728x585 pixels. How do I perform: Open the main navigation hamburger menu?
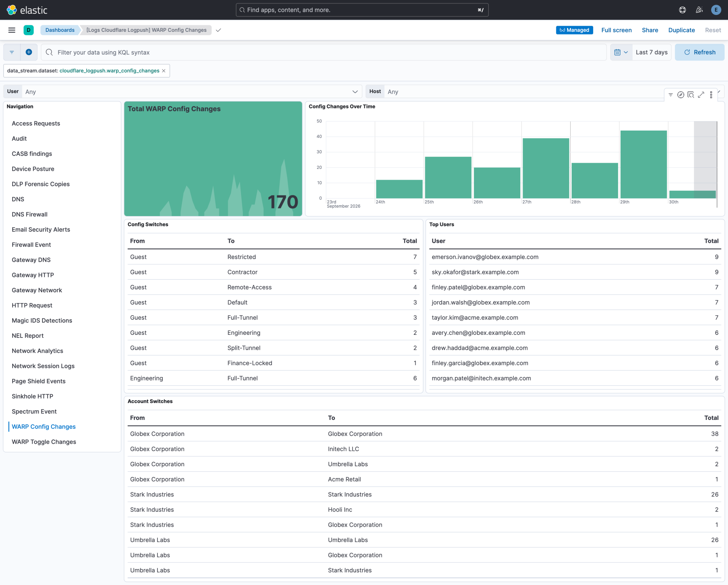click(x=12, y=30)
